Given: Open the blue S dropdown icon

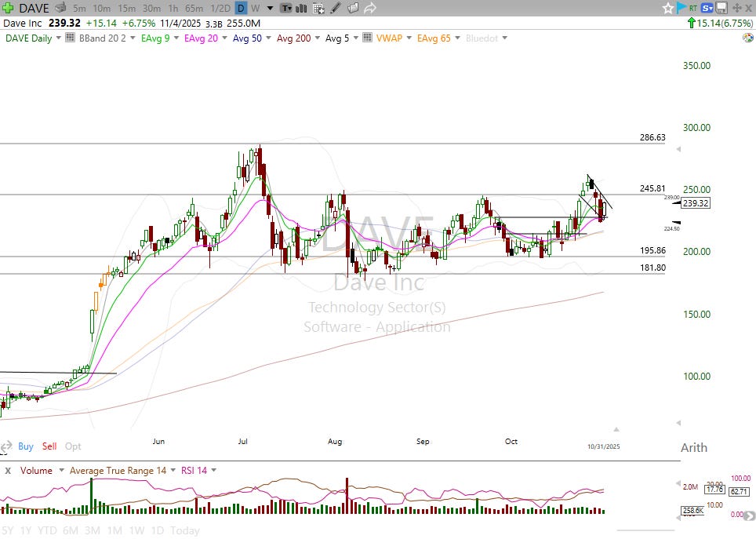Looking at the screenshot, I should (x=707, y=8).
